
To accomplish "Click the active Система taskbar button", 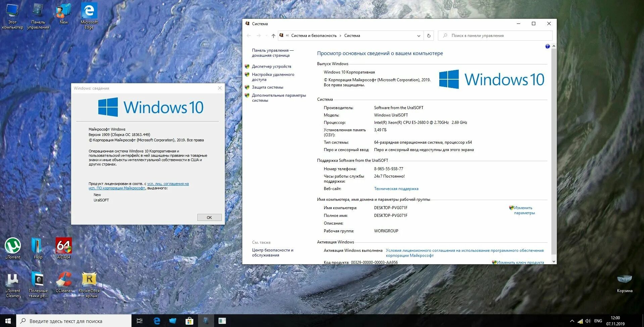I will click(206, 321).
